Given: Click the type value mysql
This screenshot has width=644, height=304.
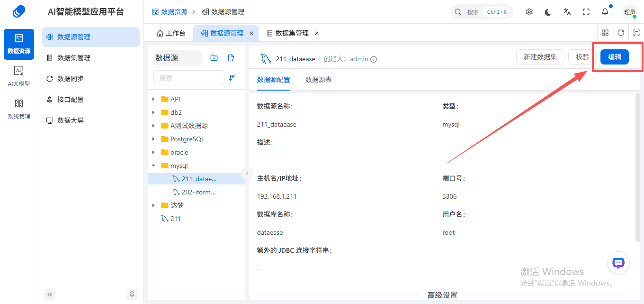Looking at the screenshot, I should (451, 125).
